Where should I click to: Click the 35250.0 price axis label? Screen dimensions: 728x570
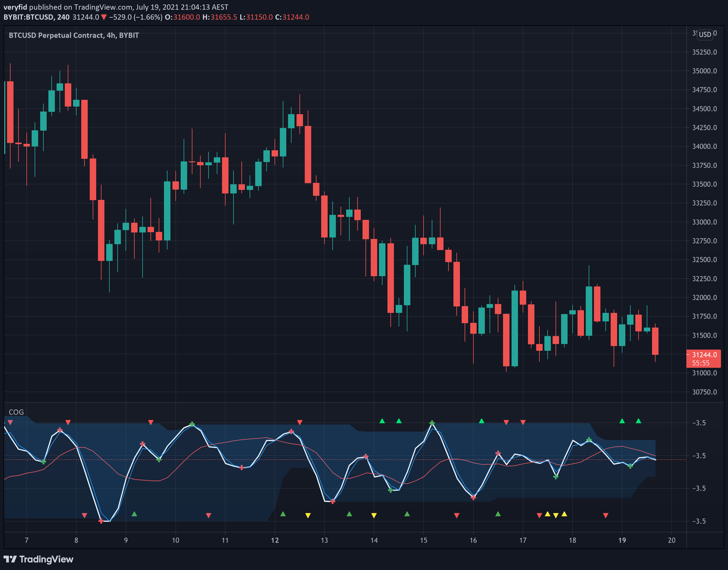pyautogui.click(x=704, y=52)
